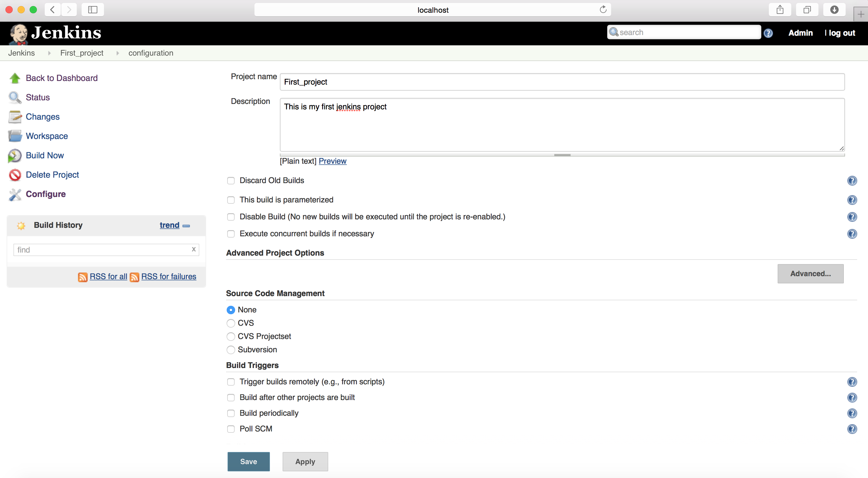This screenshot has width=868, height=478.
Task: Click Safari show tabs icon
Action: click(x=807, y=10)
